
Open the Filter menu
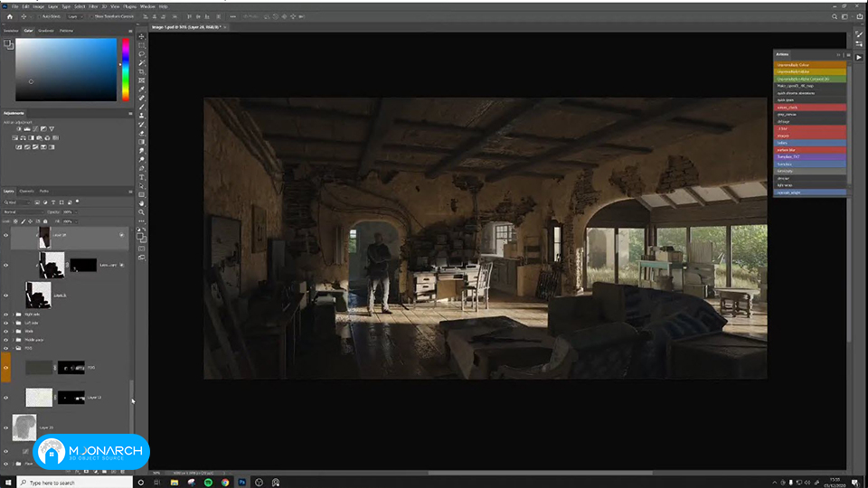pyautogui.click(x=93, y=6)
